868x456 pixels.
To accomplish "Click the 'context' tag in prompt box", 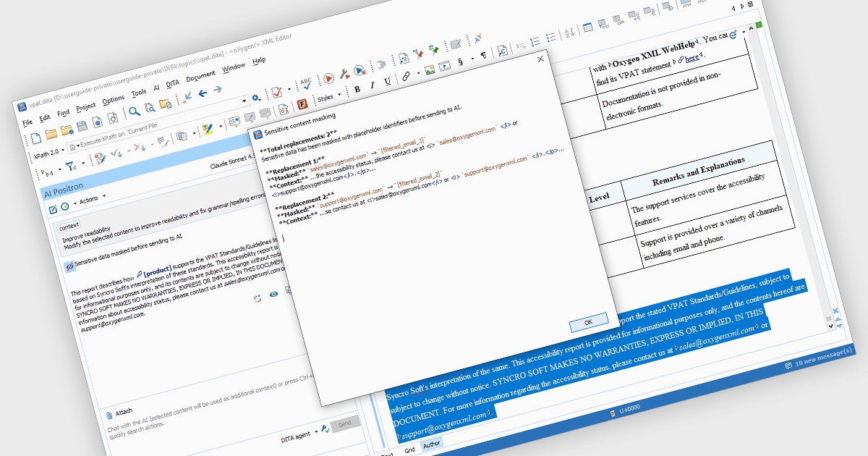I will click(x=69, y=226).
